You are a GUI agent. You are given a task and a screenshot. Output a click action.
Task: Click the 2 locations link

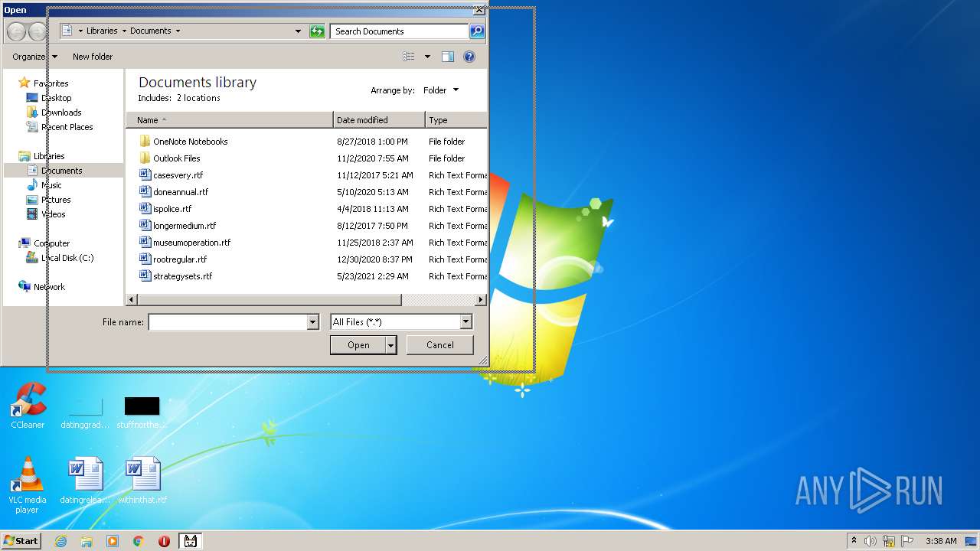(198, 98)
